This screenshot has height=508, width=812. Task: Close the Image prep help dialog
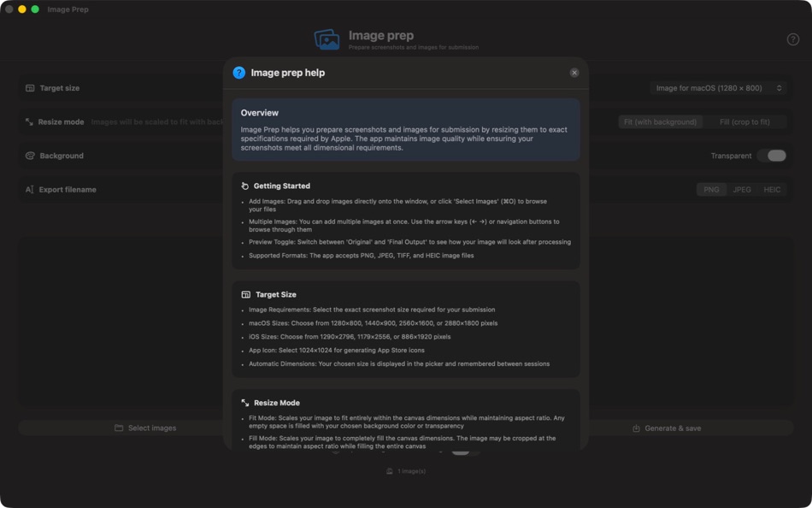pyautogui.click(x=574, y=72)
